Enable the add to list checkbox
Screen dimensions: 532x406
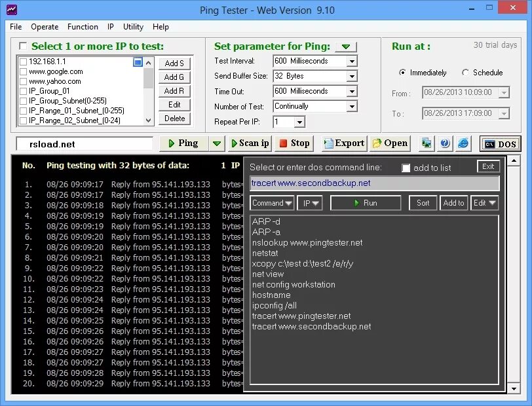click(406, 168)
